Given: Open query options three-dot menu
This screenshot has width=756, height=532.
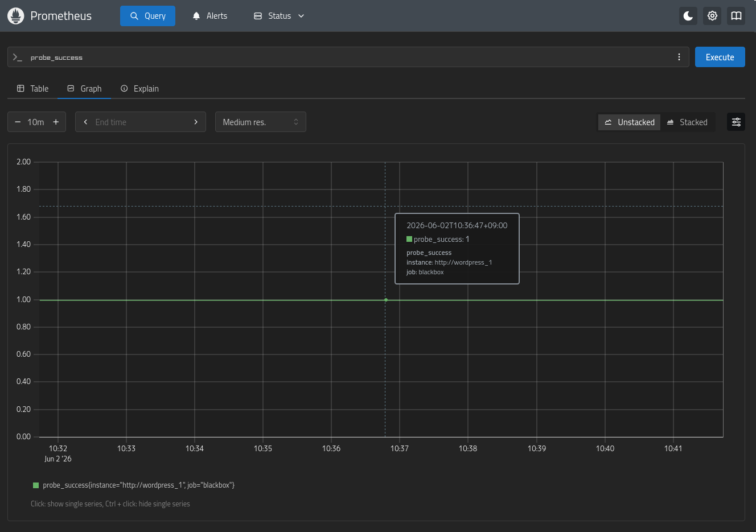Looking at the screenshot, I should (x=679, y=57).
